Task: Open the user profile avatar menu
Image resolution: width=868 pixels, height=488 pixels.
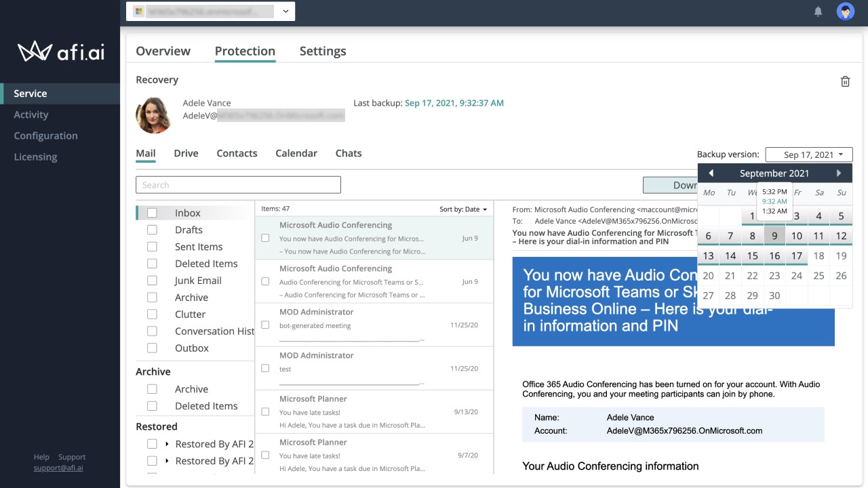Action: pos(845,12)
